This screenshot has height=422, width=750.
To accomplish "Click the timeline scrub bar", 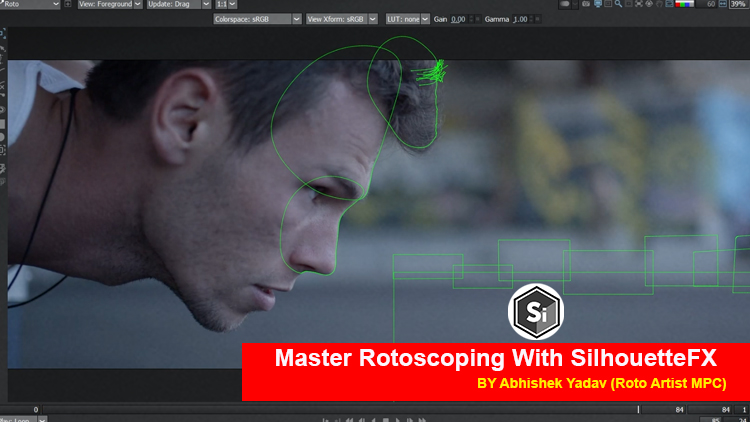I will [340, 410].
